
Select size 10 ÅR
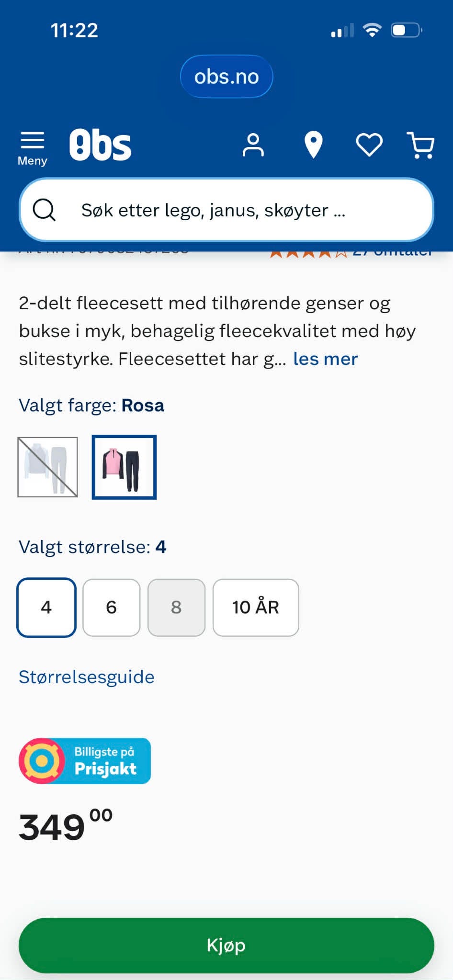point(256,607)
